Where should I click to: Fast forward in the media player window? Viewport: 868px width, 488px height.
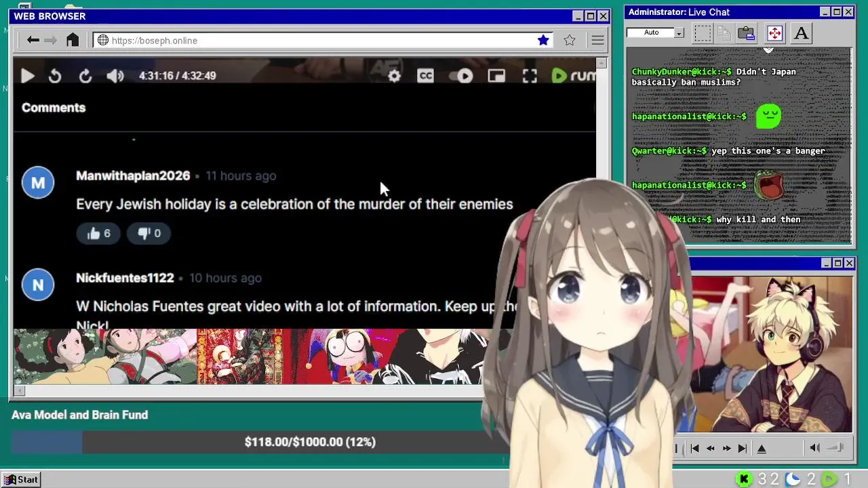[726, 448]
